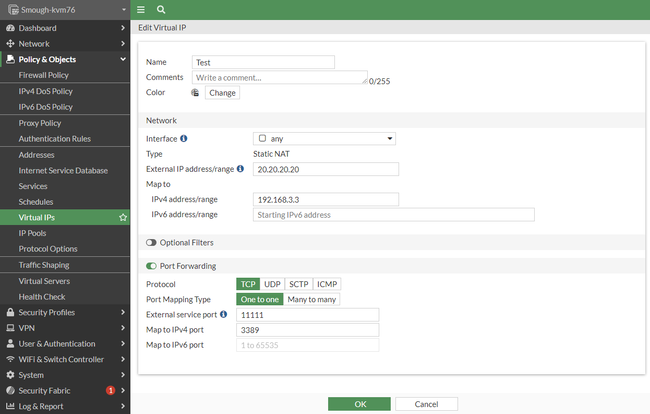Click the Name field containing Test
Screen dimensions: 650x414
point(263,62)
